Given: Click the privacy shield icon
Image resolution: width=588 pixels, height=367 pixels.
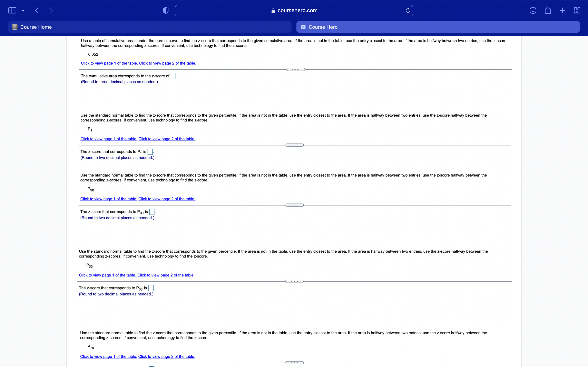Looking at the screenshot, I should [x=165, y=10].
